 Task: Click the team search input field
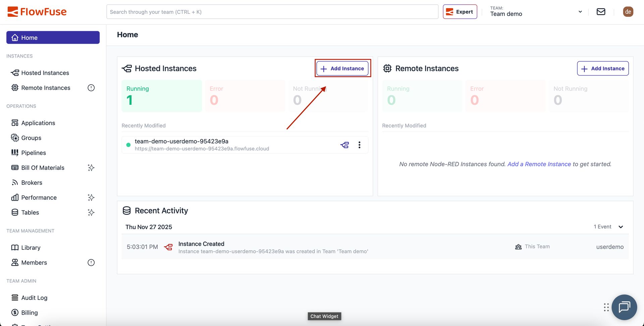click(x=272, y=11)
